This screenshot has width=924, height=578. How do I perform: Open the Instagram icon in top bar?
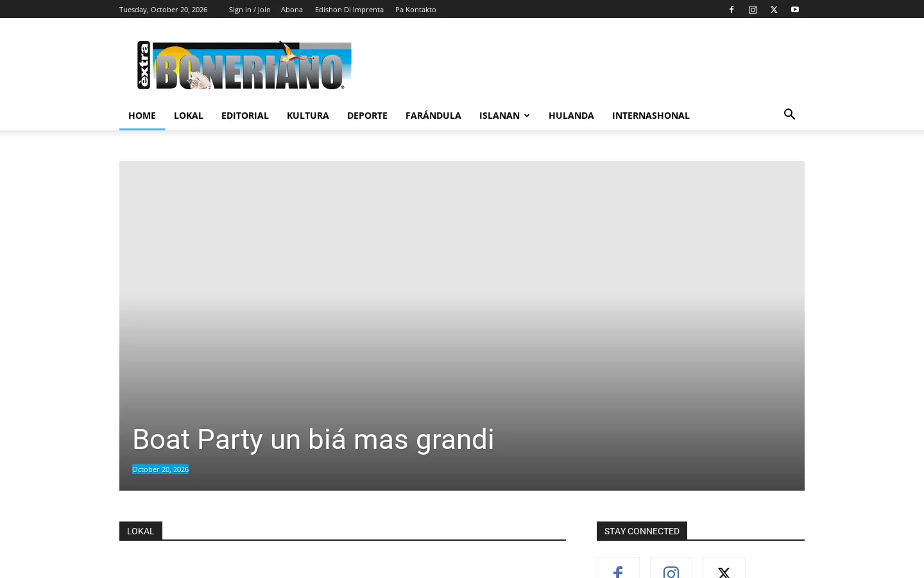(x=753, y=9)
